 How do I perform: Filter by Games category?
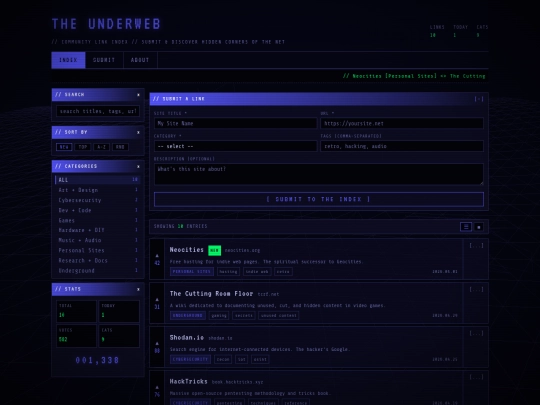click(x=98, y=220)
